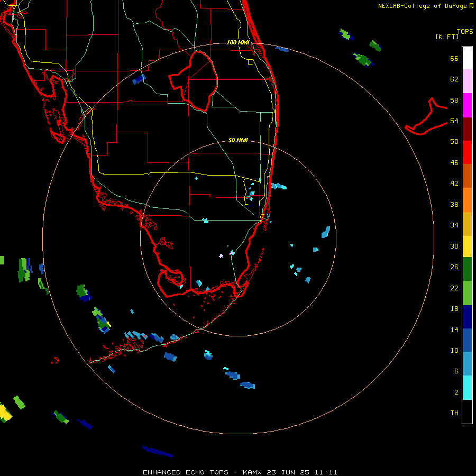Click the dark red legend color block

[x=467, y=129]
